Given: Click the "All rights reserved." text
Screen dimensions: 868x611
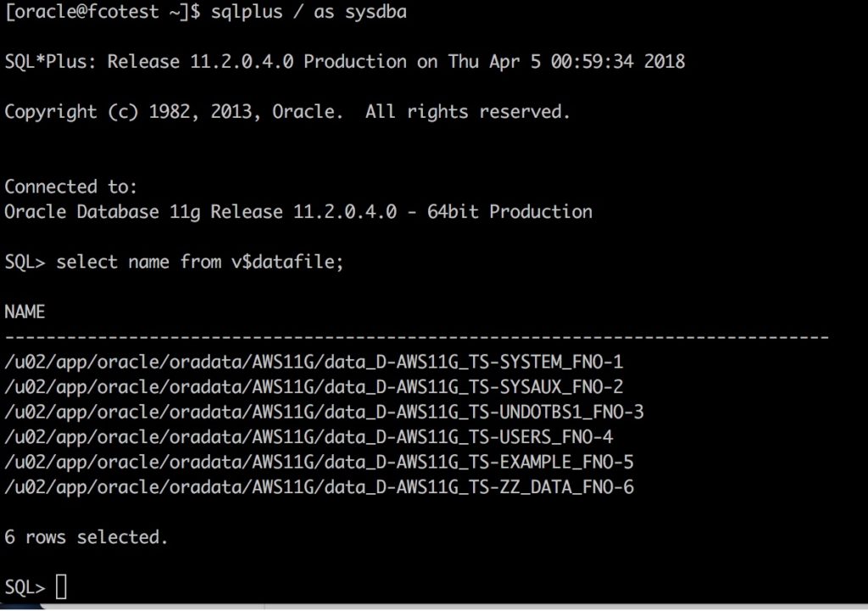Looking at the screenshot, I should (468, 112).
